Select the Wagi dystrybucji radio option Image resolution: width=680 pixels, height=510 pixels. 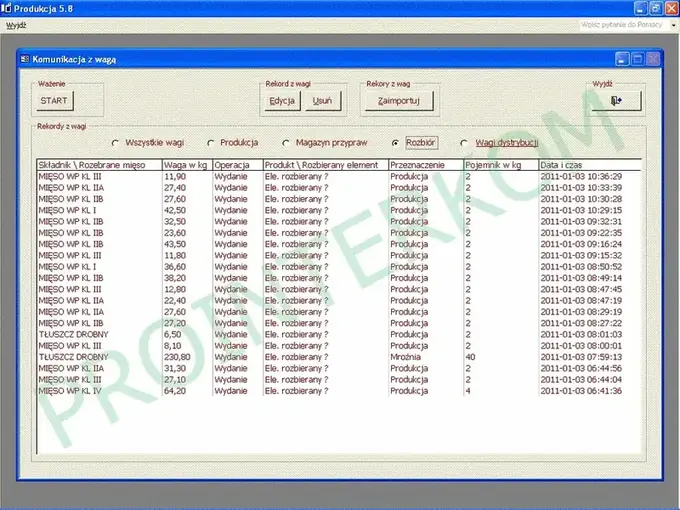pos(464,143)
